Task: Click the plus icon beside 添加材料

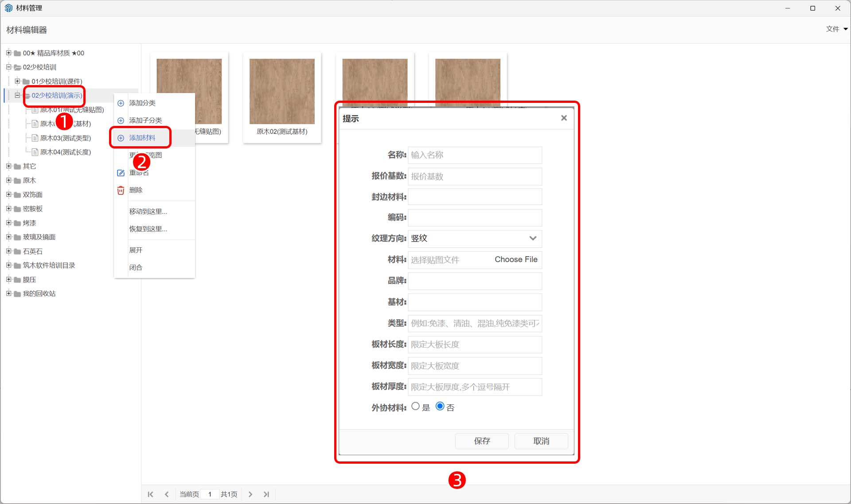Action: tap(120, 138)
